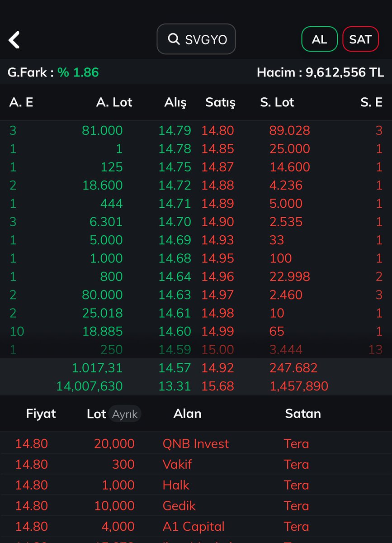Select ask price 14.95

coord(218,258)
